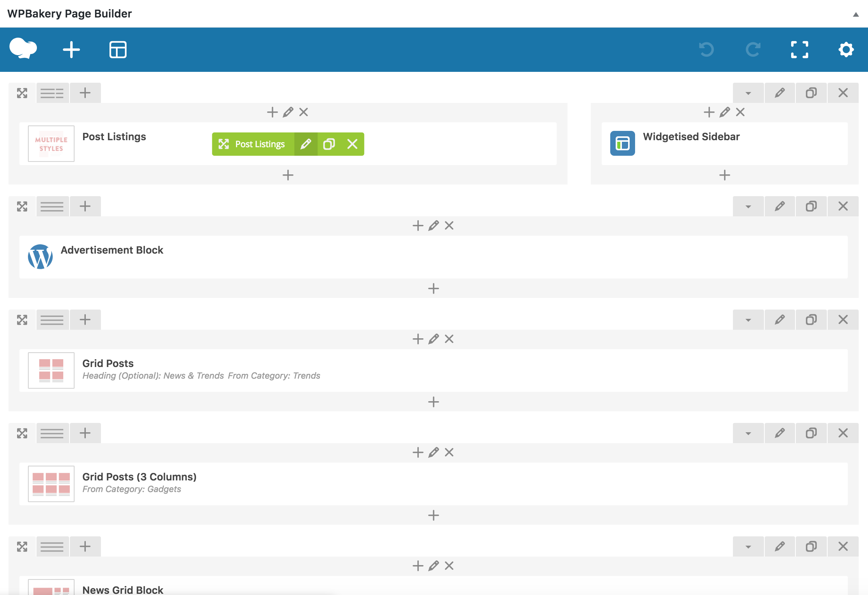The width and height of the screenshot is (868, 595).
Task: Prepend element to Post Listings column
Action: point(273,112)
